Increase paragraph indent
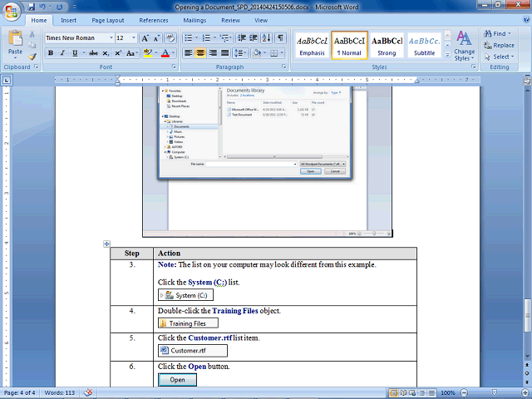Screen dimensions: 532x399 (x=254, y=38)
